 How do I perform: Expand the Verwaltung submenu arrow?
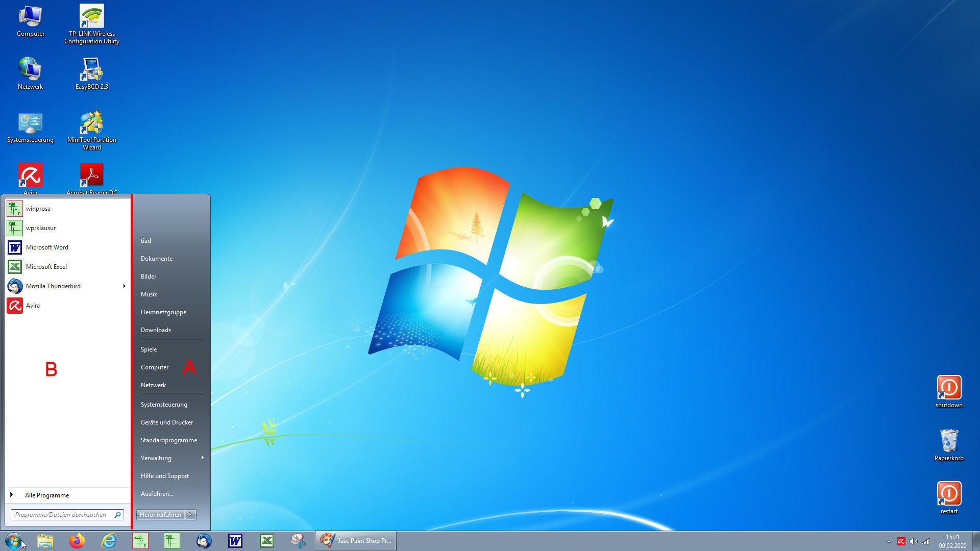202,458
